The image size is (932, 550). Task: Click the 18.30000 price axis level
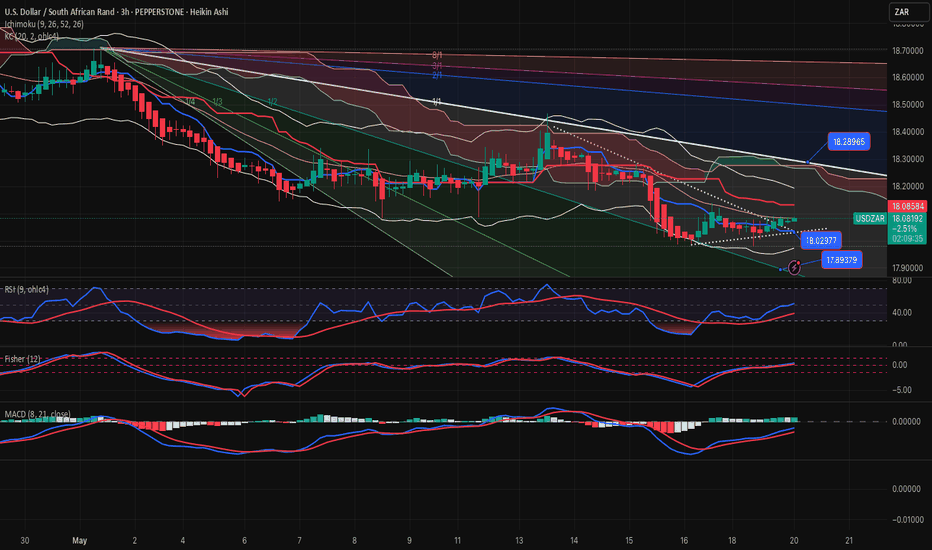pos(908,159)
